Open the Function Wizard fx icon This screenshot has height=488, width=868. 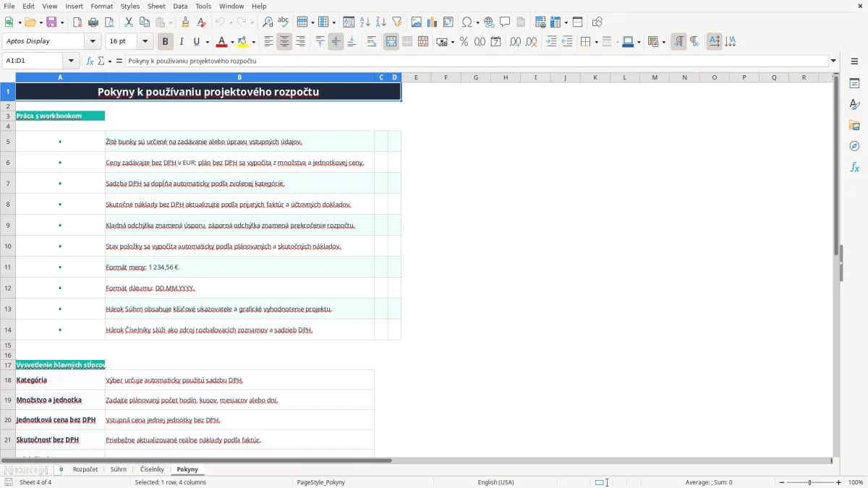tap(90, 61)
